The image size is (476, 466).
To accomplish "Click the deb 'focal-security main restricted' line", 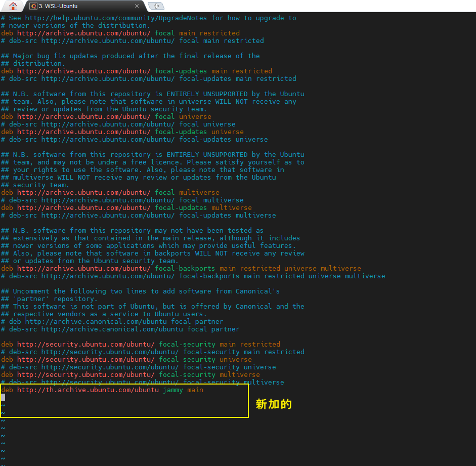I will point(141,344).
